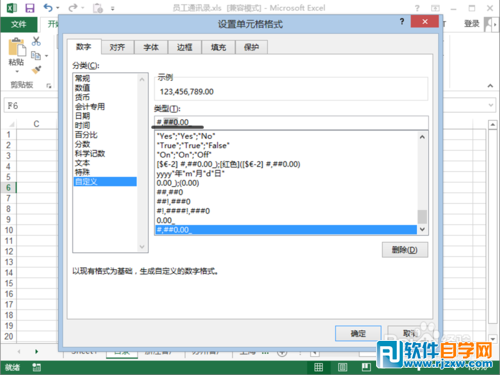This screenshot has width=500, height=375.
Task: Select highlighted #,##0.00_ format in list
Action: click(x=286, y=230)
